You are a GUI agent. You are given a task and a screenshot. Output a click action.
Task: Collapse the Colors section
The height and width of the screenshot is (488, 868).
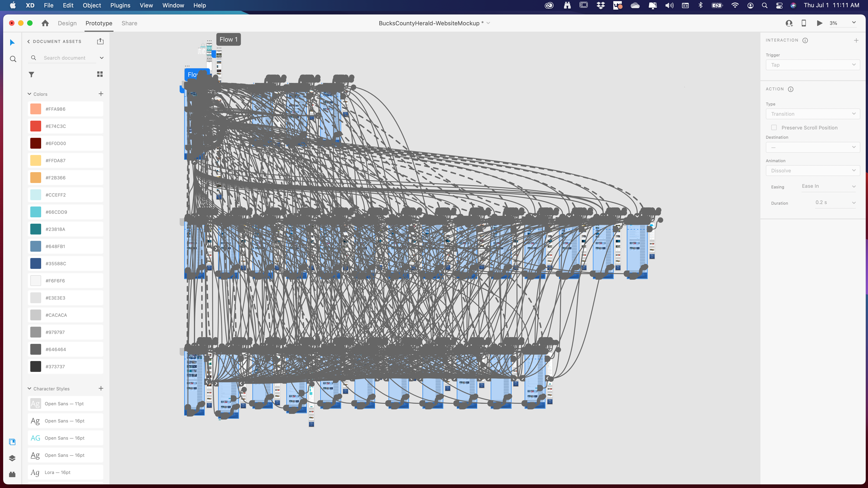tap(29, 94)
